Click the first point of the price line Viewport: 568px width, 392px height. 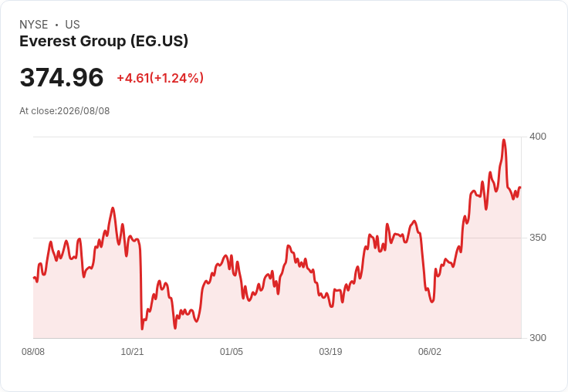click(34, 278)
